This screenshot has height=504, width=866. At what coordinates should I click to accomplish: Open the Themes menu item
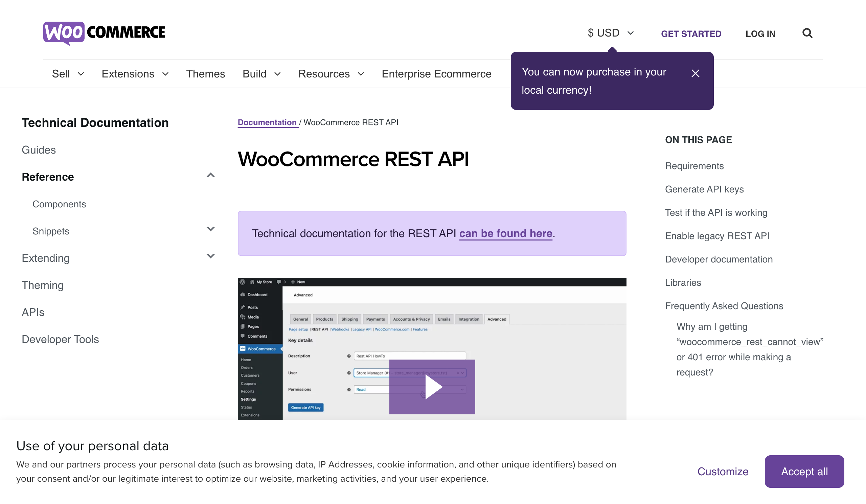click(205, 74)
